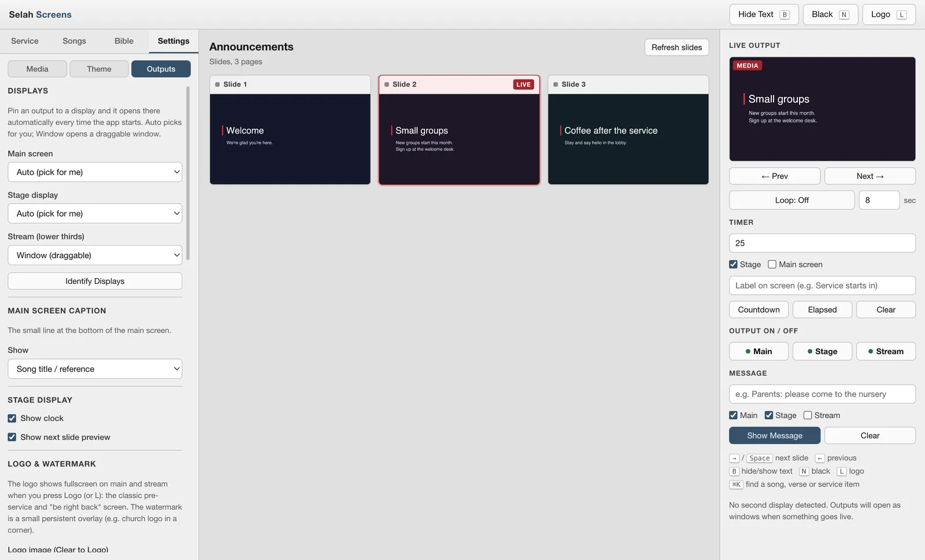The width and height of the screenshot is (925, 560).
Task: Select Slide 2 Small groups thumbnail
Action: (459, 130)
